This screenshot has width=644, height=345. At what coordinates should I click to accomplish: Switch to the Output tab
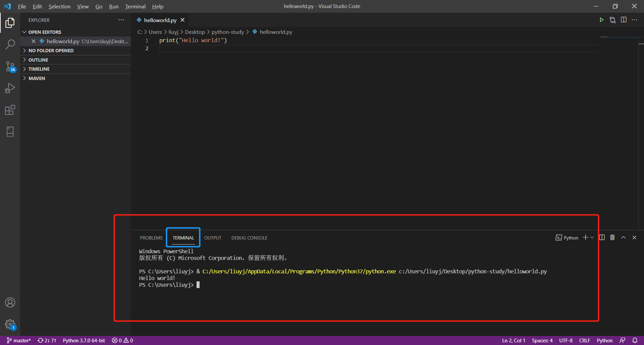tap(213, 238)
